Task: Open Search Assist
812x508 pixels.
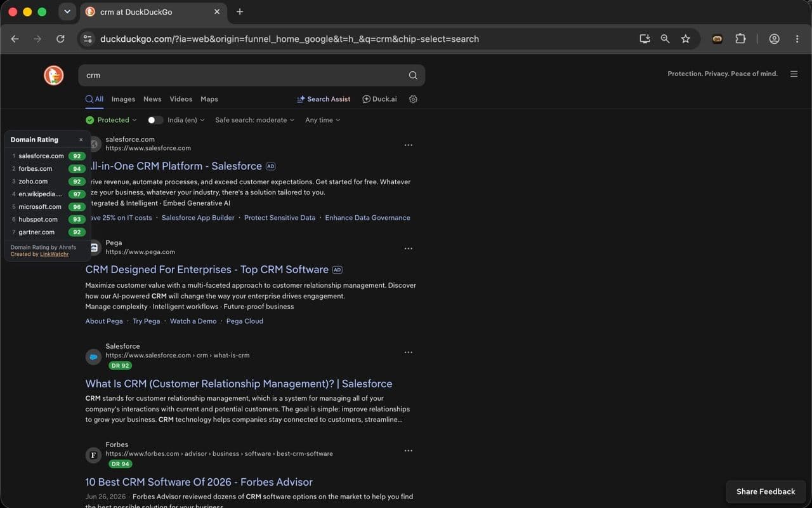Action: (x=324, y=99)
